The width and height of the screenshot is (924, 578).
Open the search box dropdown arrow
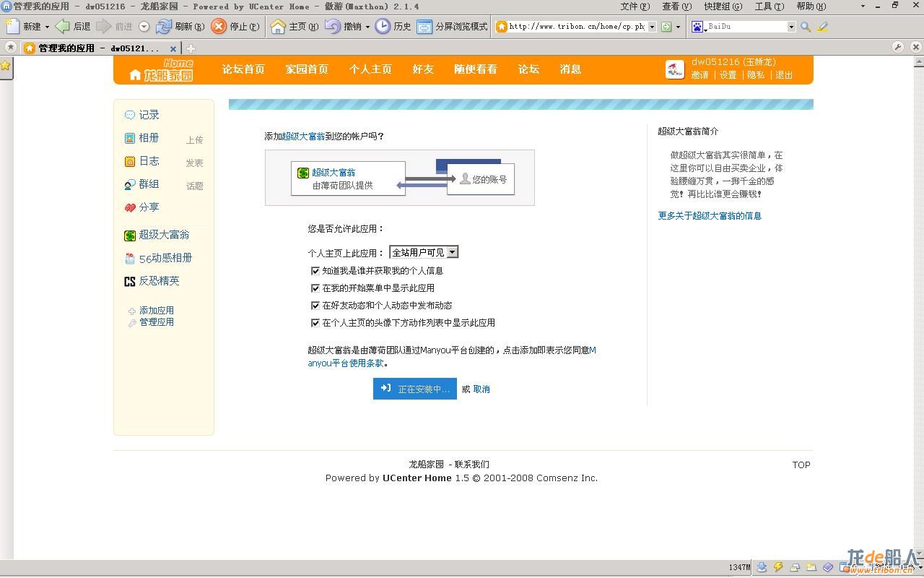791,27
